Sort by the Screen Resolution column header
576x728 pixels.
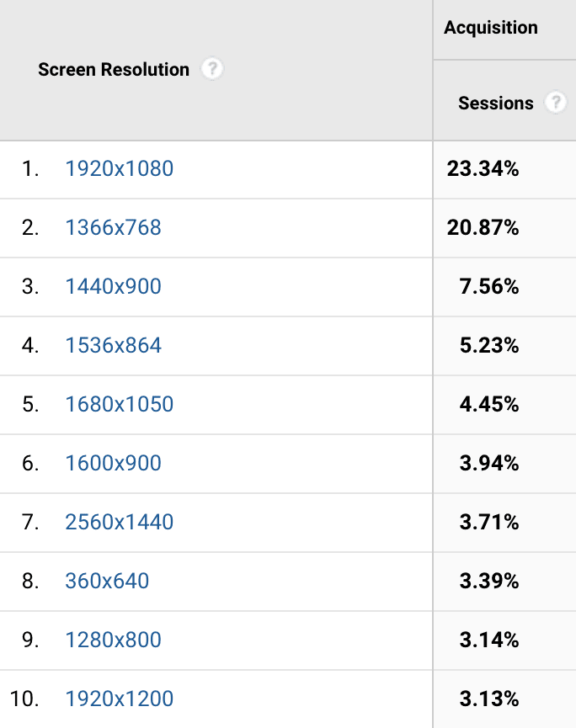tap(113, 70)
